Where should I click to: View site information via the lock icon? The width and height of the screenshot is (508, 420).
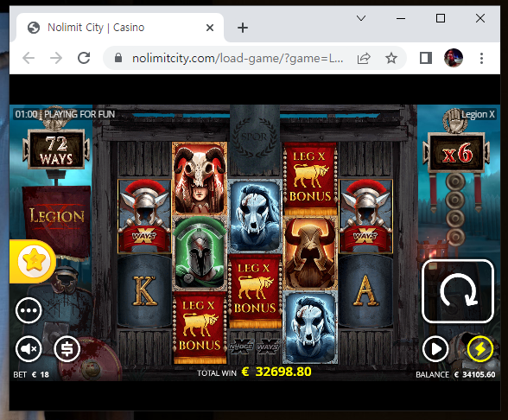click(118, 58)
